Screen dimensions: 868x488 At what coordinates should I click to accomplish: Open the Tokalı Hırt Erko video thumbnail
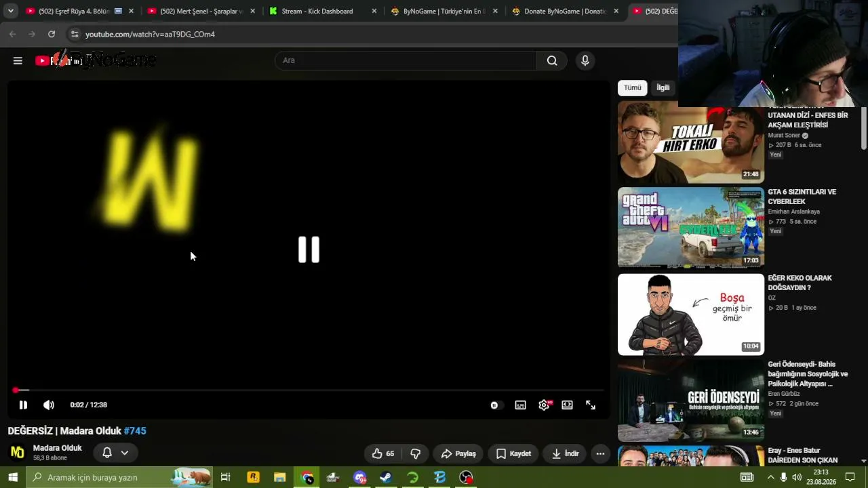[691, 142]
